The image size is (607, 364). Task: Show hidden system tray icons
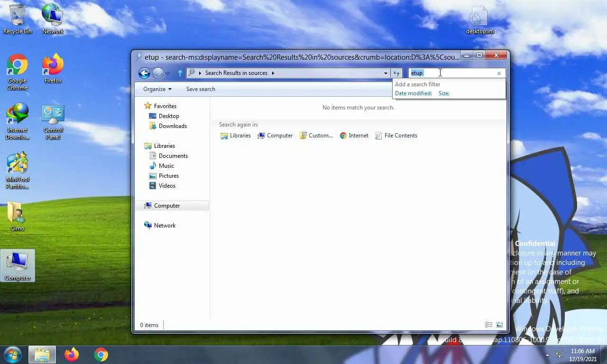click(547, 355)
